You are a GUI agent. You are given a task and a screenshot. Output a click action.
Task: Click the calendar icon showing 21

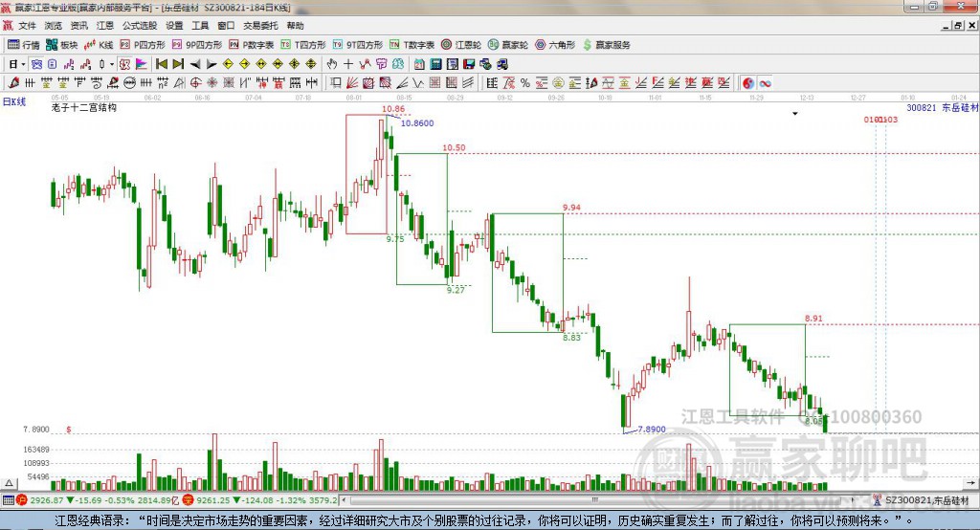pyautogui.click(x=419, y=64)
